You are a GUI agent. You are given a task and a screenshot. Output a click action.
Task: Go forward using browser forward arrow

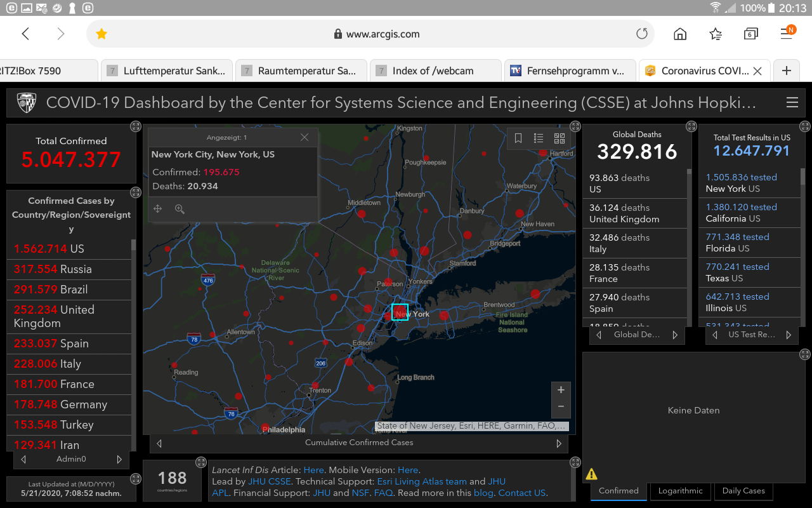(61, 34)
